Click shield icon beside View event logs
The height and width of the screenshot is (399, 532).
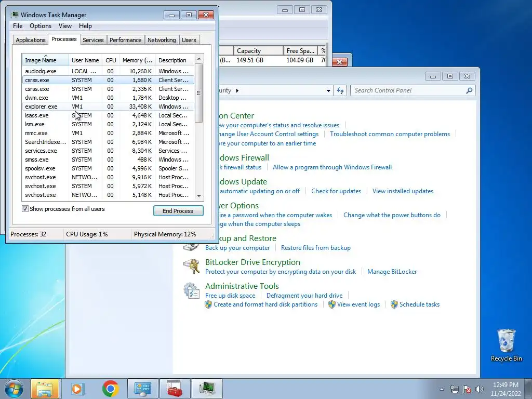point(332,304)
